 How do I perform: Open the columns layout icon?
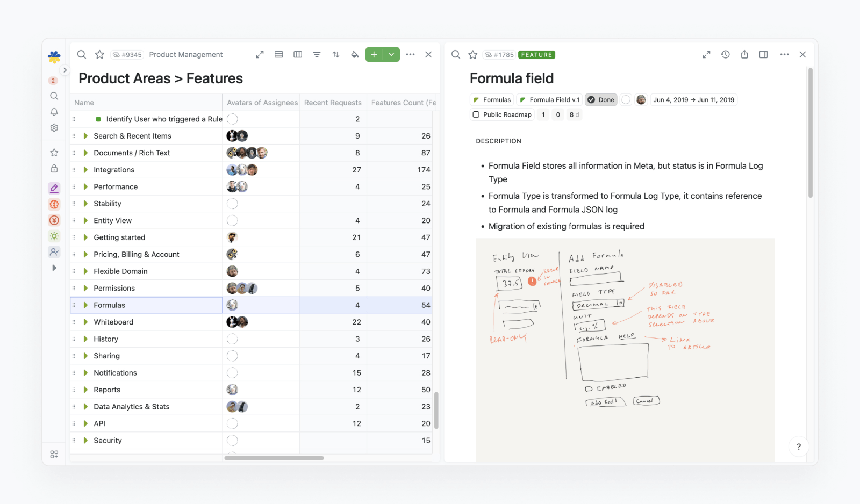click(x=298, y=55)
